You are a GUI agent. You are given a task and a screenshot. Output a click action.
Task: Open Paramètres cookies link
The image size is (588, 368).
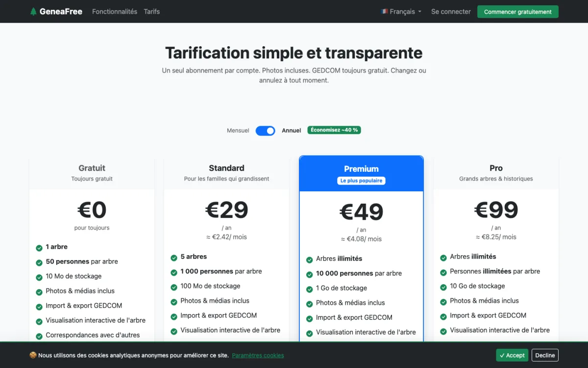258,355
